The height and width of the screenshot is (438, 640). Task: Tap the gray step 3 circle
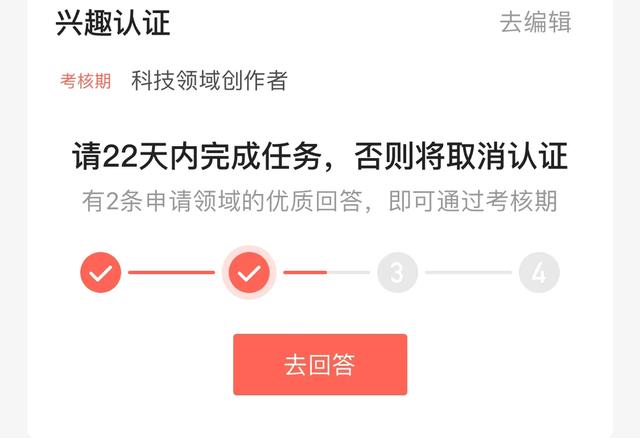click(x=397, y=272)
